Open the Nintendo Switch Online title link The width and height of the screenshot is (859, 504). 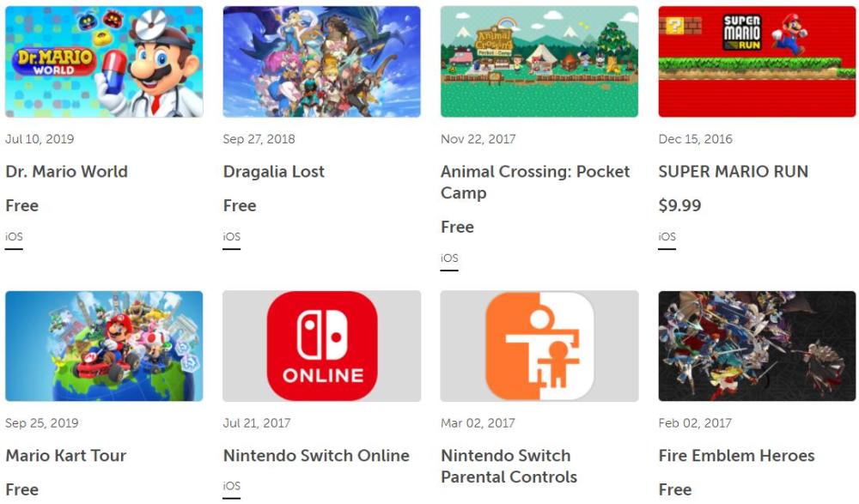316,455
